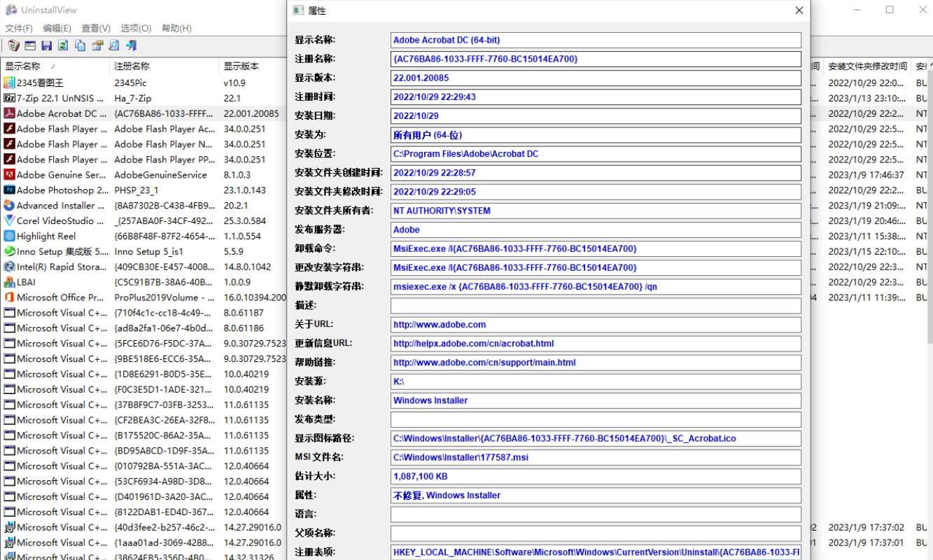Click the 估计大小 field 1,087,100 KB
933x560 pixels.
596,476
